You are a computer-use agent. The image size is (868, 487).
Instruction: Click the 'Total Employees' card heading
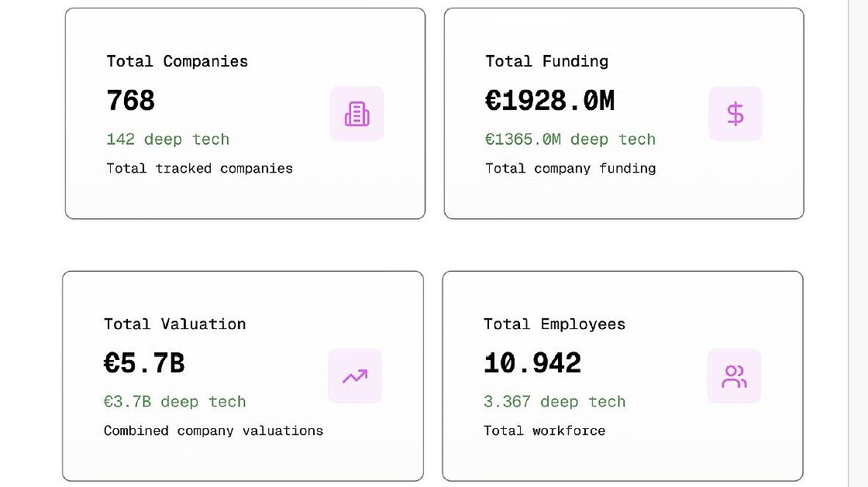pyautogui.click(x=554, y=324)
